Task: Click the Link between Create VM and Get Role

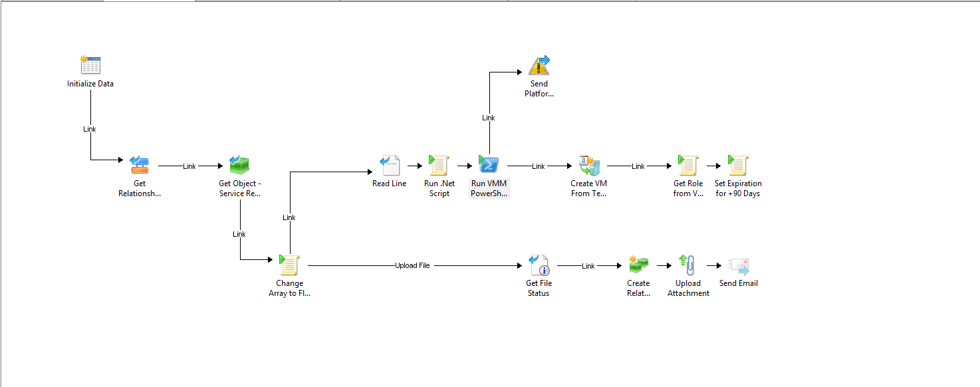Action: (638, 166)
